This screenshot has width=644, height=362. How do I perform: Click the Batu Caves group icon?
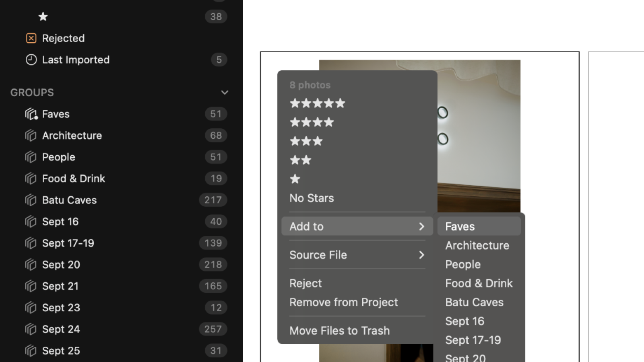[31, 200]
